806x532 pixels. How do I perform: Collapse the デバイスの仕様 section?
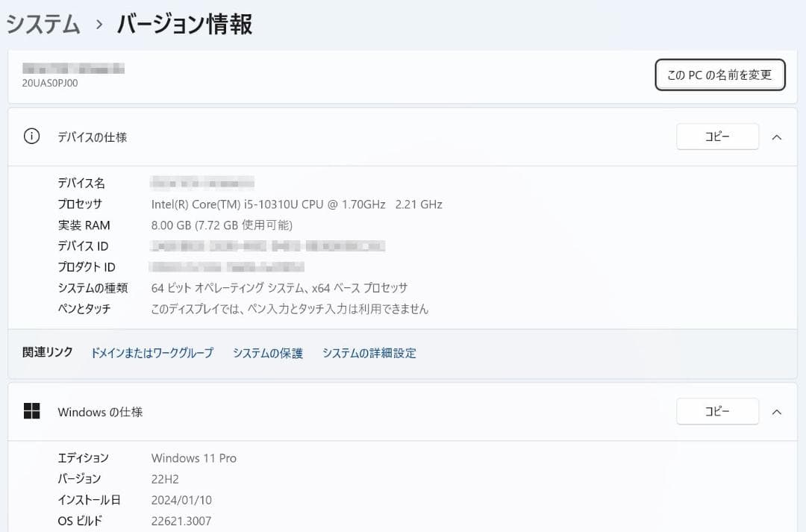[777, 137]
